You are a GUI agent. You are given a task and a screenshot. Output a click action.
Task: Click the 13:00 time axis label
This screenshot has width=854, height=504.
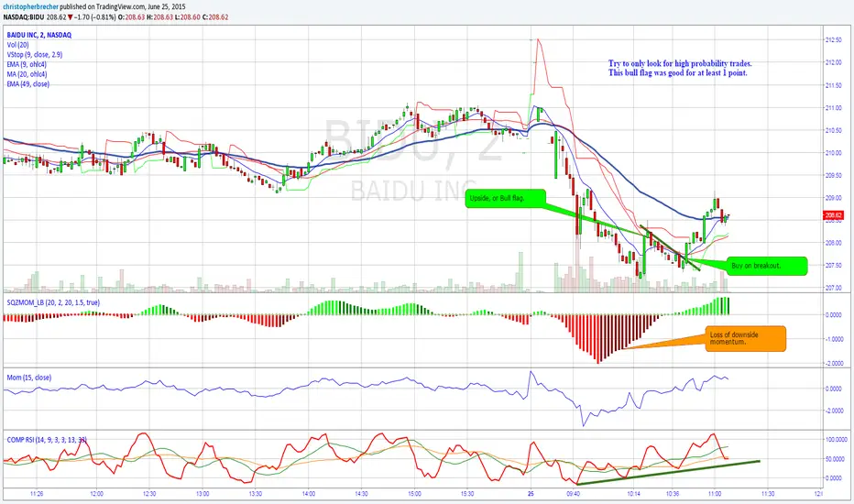click(203, 494)
